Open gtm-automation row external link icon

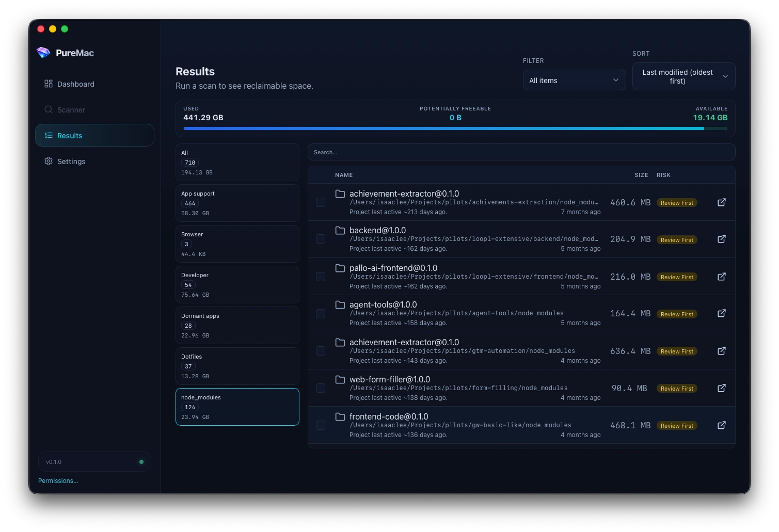coord(722,351)
